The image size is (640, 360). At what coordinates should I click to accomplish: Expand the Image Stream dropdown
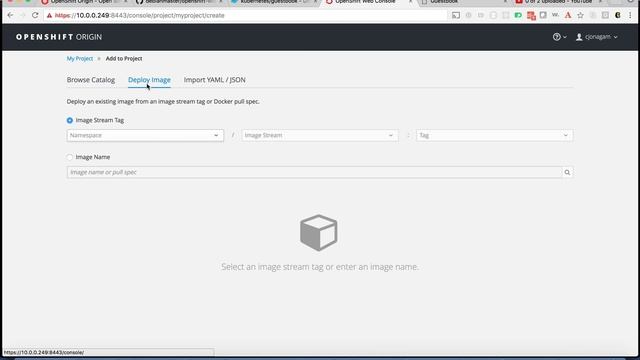(320, 135)
